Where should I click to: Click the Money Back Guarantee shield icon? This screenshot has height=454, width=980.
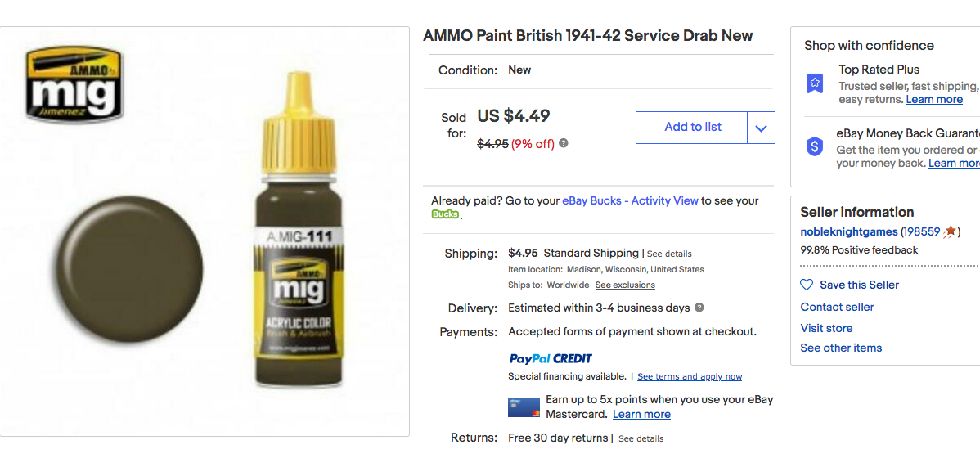(x=815, y=146)
